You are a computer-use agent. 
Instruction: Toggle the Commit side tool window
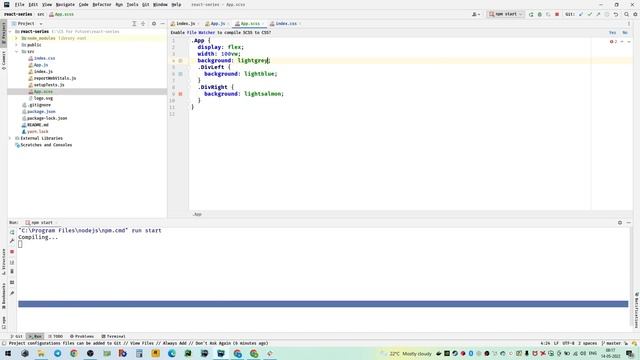coord(4,60)
